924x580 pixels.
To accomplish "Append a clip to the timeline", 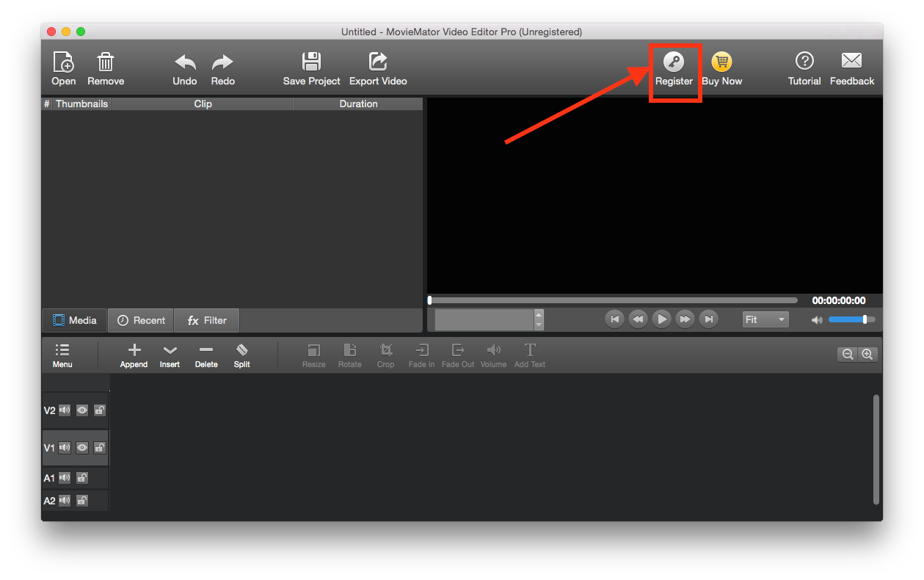I will click(134, 351).
